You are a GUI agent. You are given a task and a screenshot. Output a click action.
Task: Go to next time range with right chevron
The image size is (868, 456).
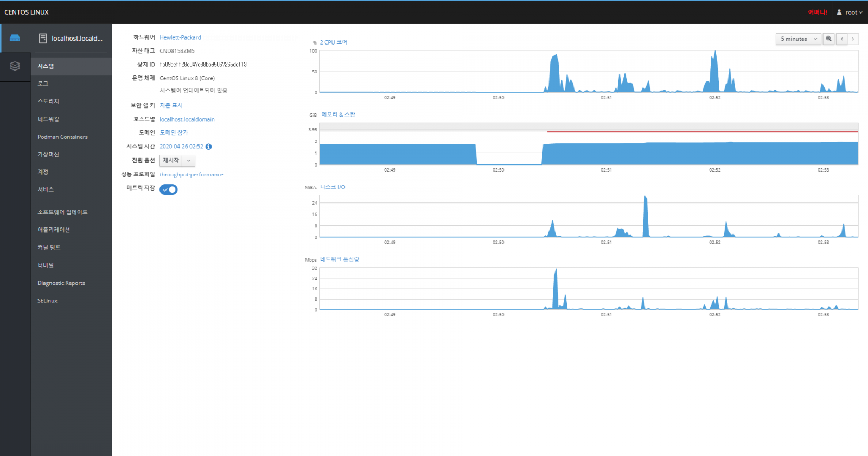coord(853,39)
